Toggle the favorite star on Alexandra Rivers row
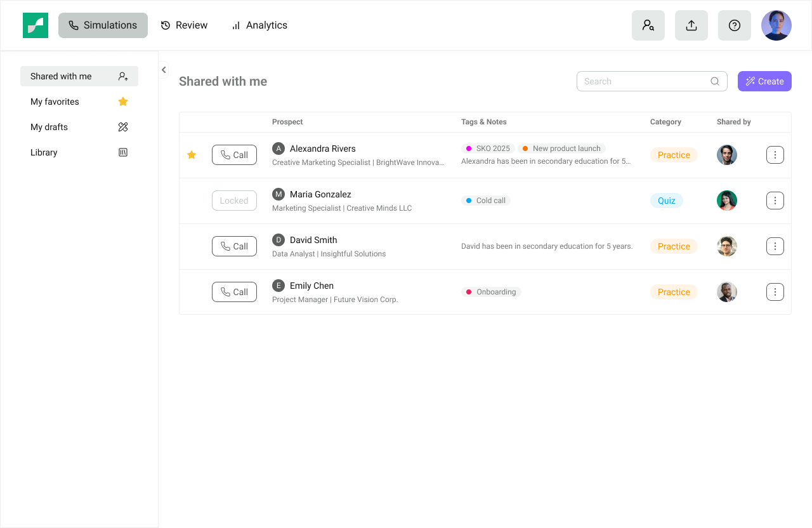The height and width of the screenshot is (528, 812). tap(192, 154)
